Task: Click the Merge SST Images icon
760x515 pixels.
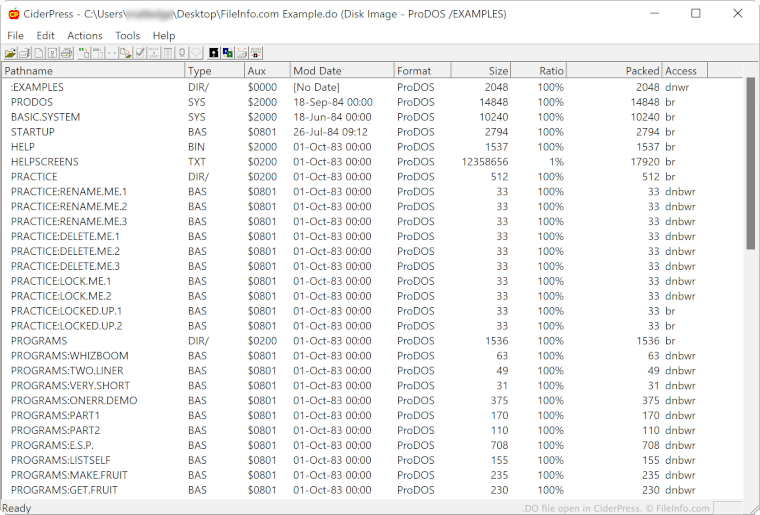Action: pyautogui.click(x=256, y=53)
